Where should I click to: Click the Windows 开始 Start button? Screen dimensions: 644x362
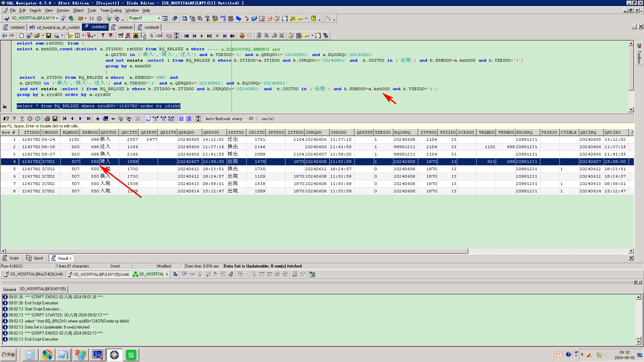[9, 355]
